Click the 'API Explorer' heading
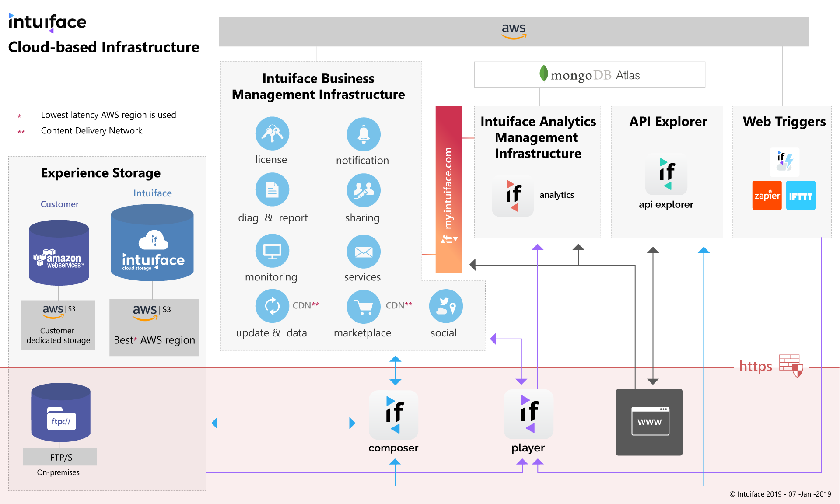This screenshot has width=840, height=504. [668, 121]
